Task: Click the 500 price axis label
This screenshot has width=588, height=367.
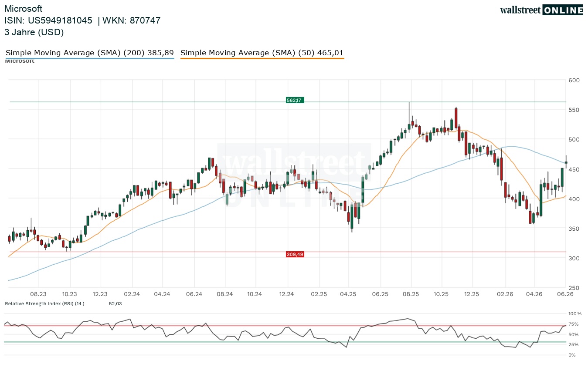Action: pos(574,139)
